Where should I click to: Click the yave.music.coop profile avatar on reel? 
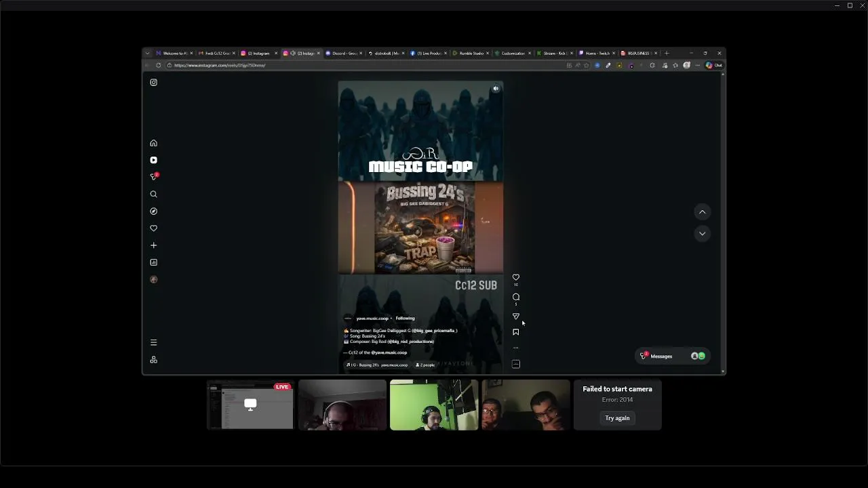(x=348, y=319)
